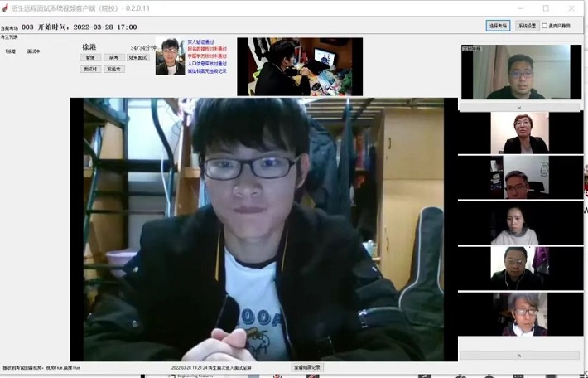Maximize the interview client window
The height and width of the screenshot is (378, 588).
[546, 8]
